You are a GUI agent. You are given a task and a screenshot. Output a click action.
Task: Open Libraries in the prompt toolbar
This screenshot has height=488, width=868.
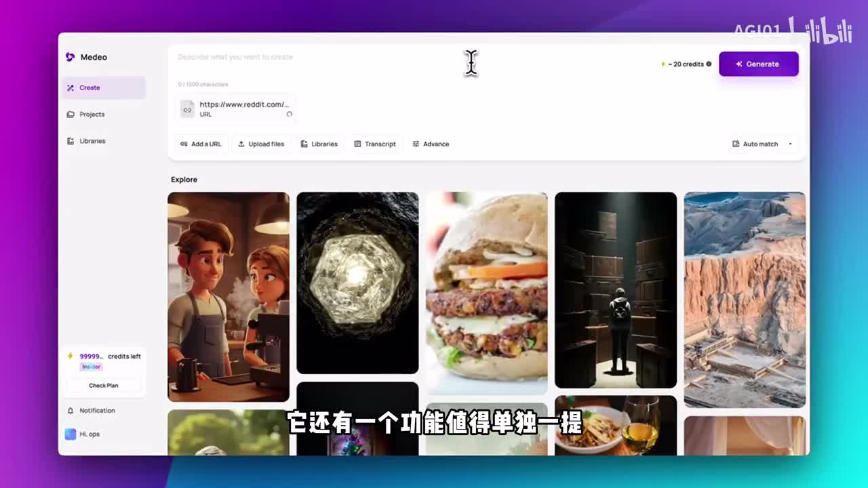tap(319, 144)
